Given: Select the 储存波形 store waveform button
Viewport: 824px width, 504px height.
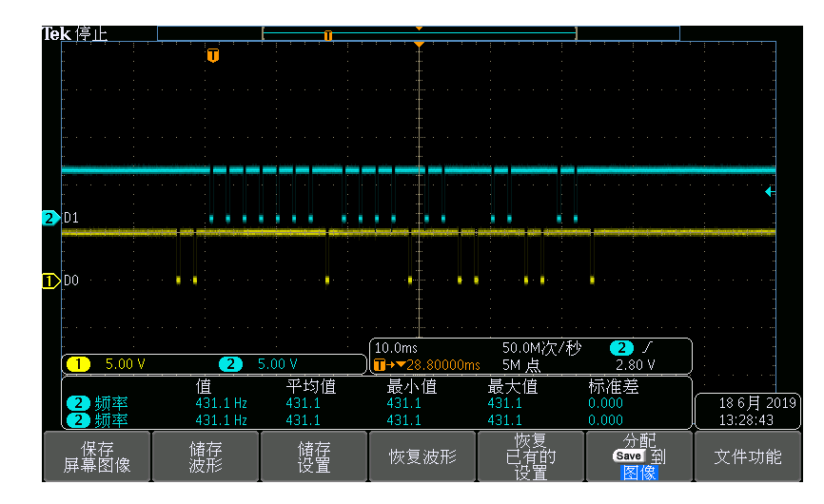Looking at the screenshot, I should 206,456.
